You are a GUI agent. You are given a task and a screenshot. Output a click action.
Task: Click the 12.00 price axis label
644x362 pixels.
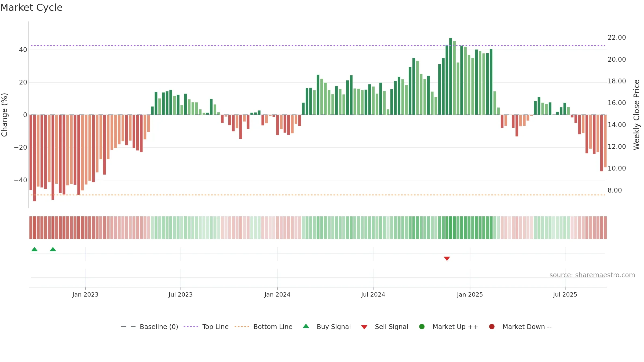pos(617,147)
